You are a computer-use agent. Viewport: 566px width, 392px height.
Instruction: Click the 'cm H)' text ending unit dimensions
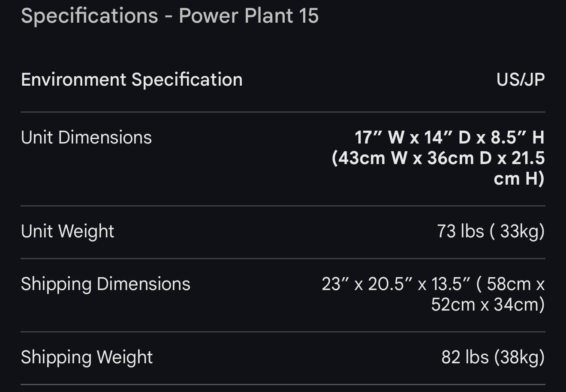click(519, 178)
